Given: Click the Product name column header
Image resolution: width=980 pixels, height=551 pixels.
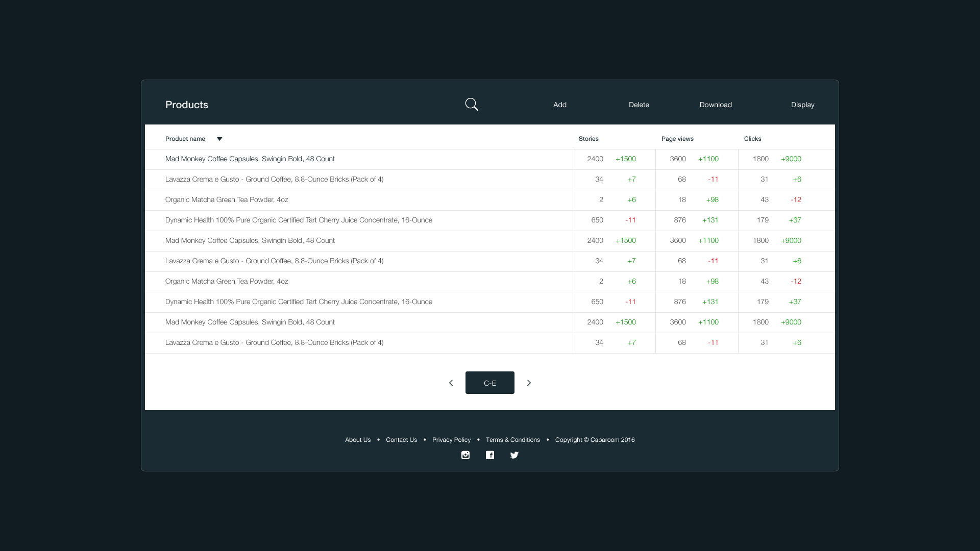Looking at the screenshot, I should [x=185, y=139].
